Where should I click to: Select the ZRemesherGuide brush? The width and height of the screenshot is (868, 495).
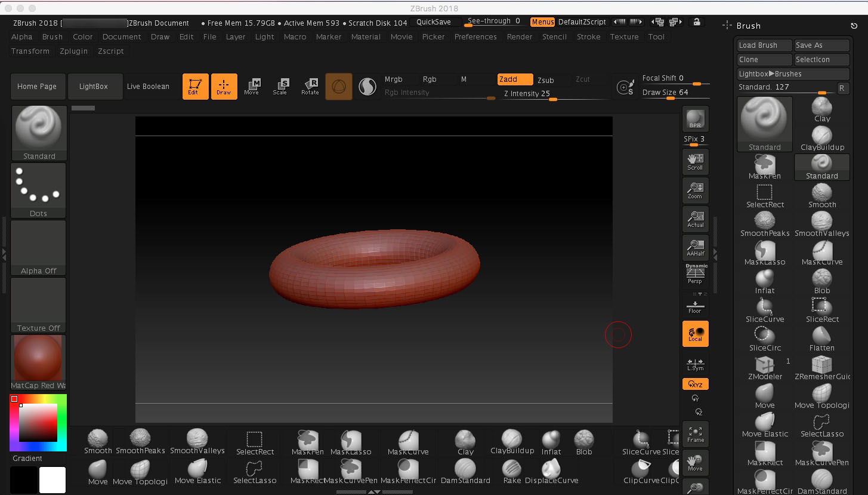pos(822,365)
